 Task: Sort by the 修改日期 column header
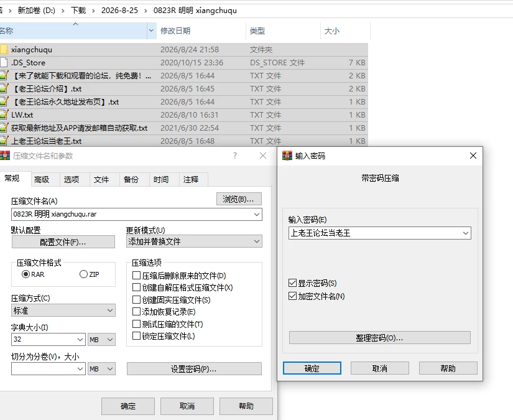pyautogui.click(x=201, y=30)
